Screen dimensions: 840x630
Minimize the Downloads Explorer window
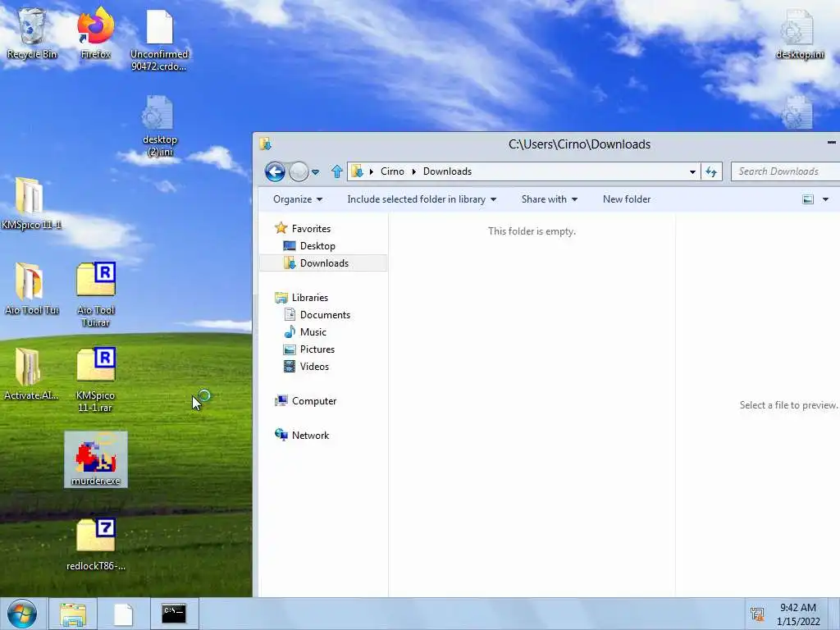[x=832, y=143]
